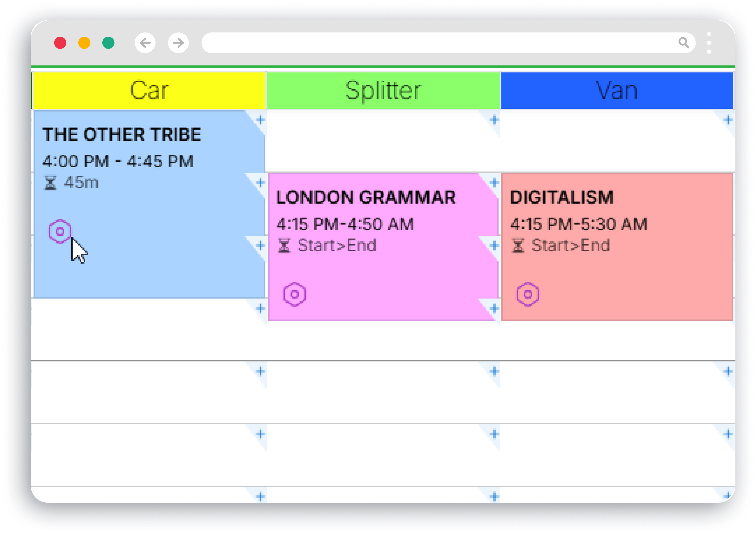Open the browser three-dot menu
Screen dimensions: 756x534
709,43
